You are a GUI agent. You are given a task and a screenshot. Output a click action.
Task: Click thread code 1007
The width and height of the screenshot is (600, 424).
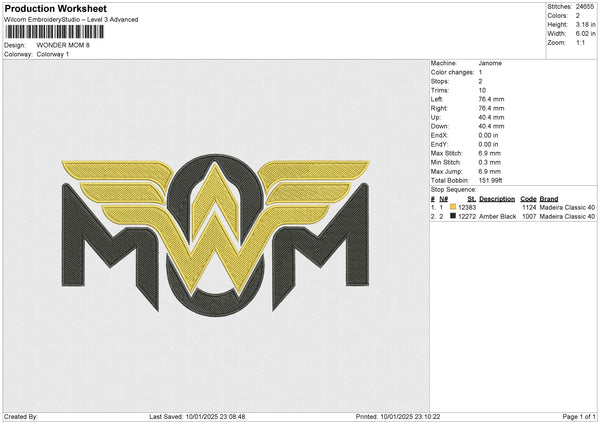click(529, 217)
